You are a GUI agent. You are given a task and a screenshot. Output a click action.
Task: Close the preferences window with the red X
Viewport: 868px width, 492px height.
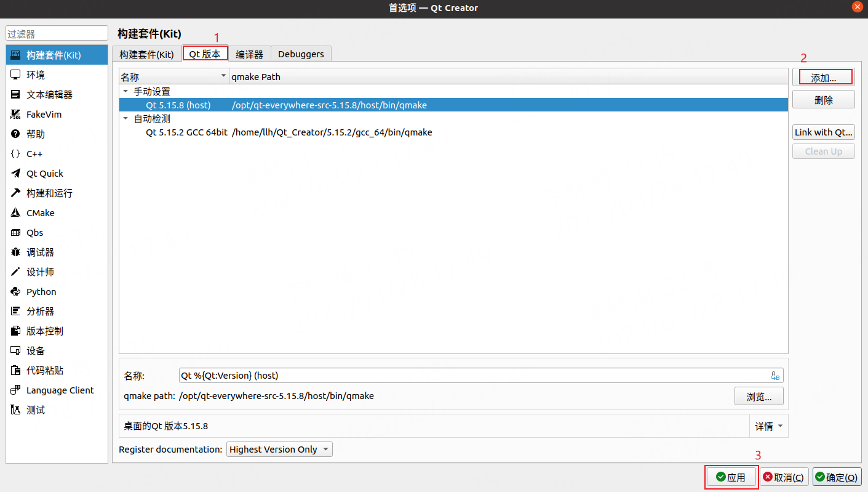[x=857, y=7]
